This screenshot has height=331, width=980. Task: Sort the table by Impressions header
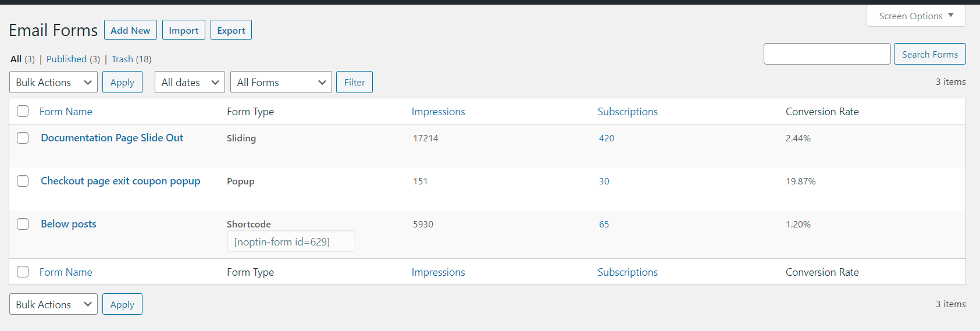(x=438, y=112)
